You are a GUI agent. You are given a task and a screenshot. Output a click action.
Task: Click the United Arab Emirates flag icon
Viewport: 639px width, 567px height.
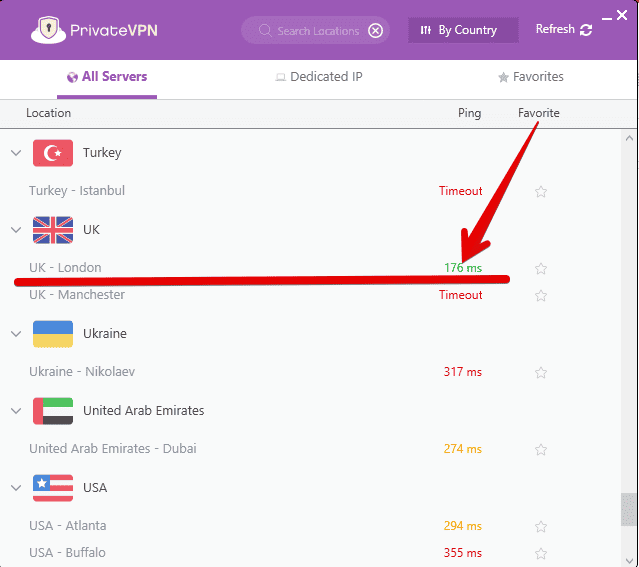(x=53, y=411)
